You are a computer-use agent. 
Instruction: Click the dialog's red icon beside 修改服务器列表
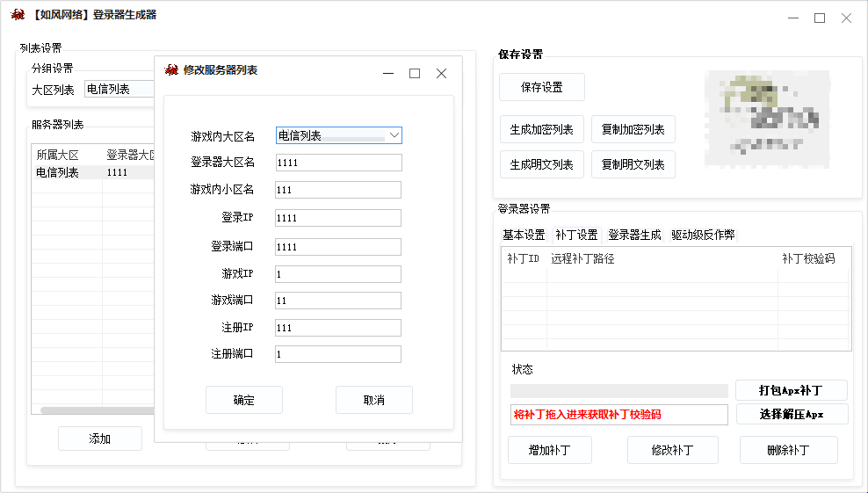(171, 70)
